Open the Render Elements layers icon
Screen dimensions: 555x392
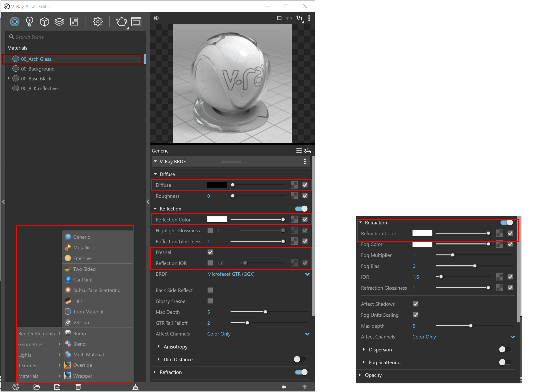click(59, 22)
